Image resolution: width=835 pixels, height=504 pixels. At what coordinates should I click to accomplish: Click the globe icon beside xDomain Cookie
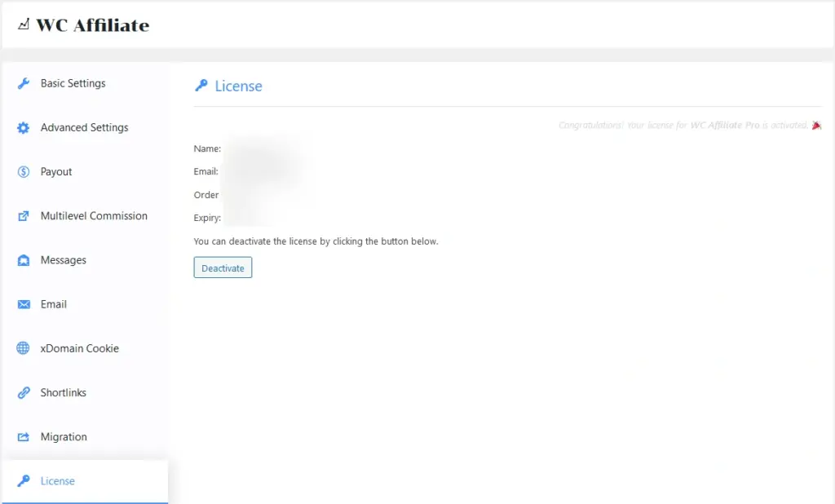coord(24,348)
